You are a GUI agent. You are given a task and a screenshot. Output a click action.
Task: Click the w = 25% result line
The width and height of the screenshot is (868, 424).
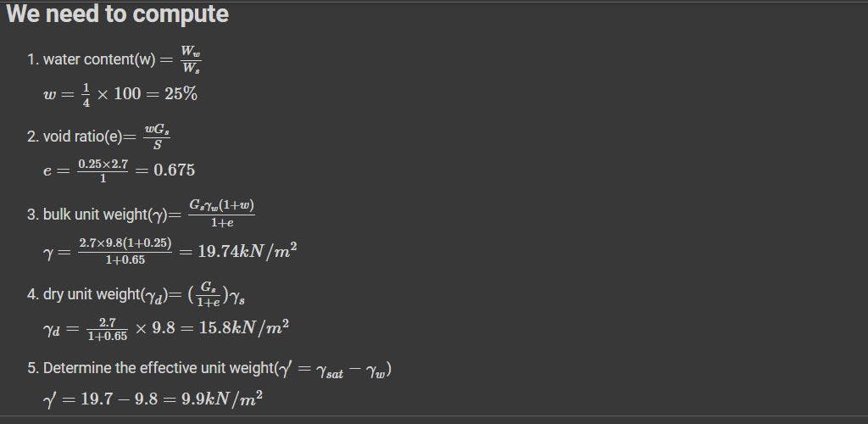[x=120, y=94]
